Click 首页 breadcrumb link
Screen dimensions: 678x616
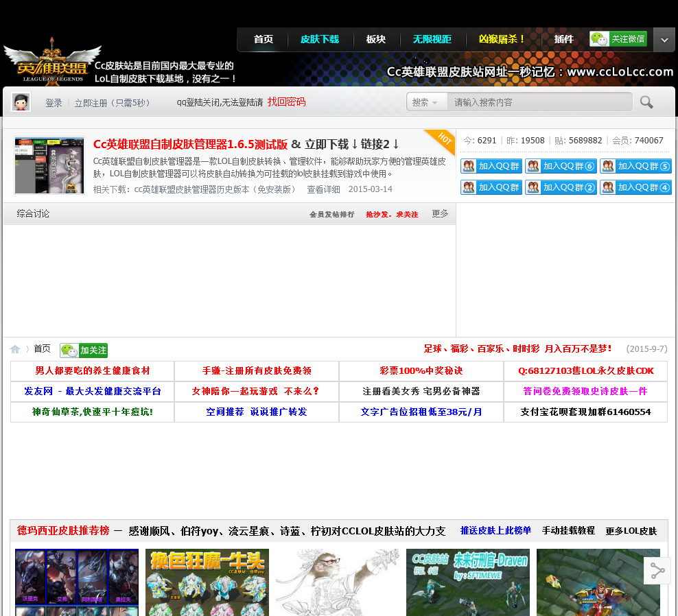(x=42, y=349)
